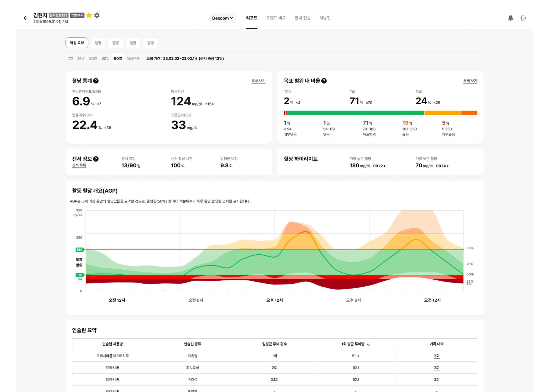Switch to the 트렌드 비교 tab
The width and height of the screenshot is (549, 392).
pyautogui.click(x=276, y=18)
